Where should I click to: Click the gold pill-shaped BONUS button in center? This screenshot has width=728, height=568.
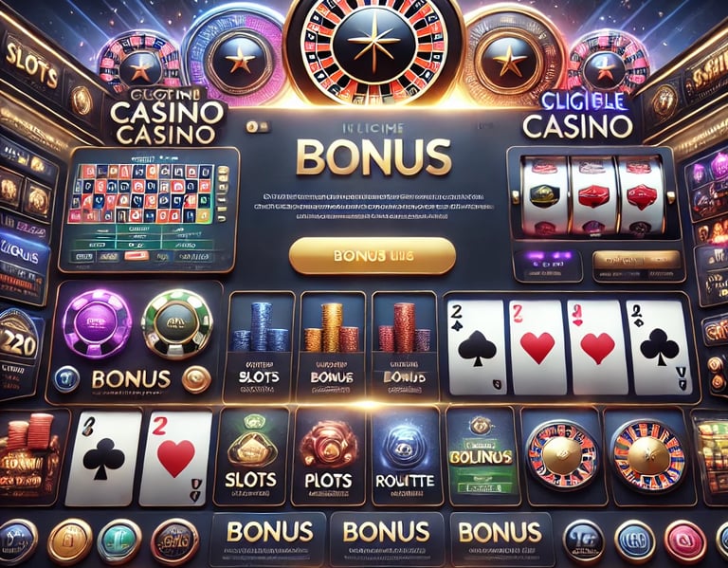click(372, 256)
